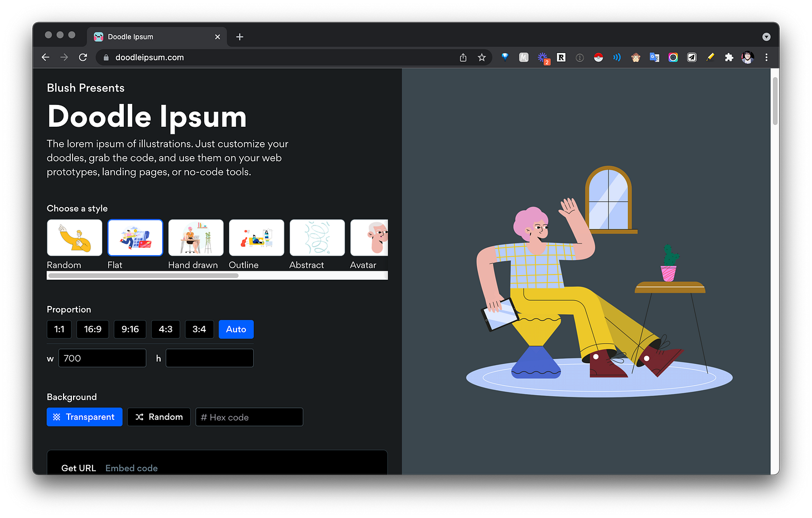The height and width of the screenshot is (518, 812).
Task: Open a new browser tab with plus
Action: [x=240, y=37]
